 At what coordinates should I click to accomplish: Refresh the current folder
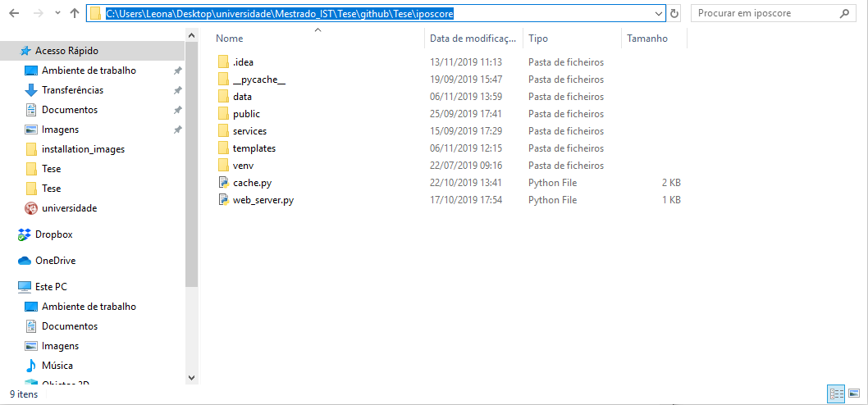coord(674,13)
